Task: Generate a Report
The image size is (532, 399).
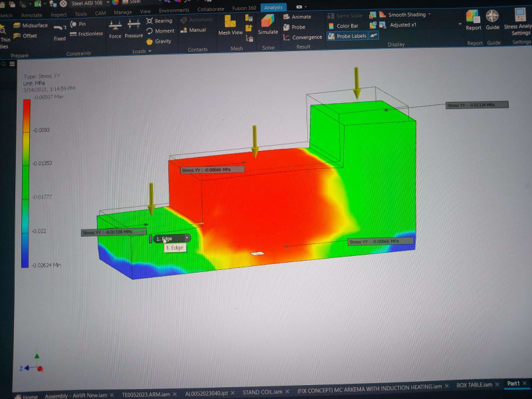Action: point(473,21)
